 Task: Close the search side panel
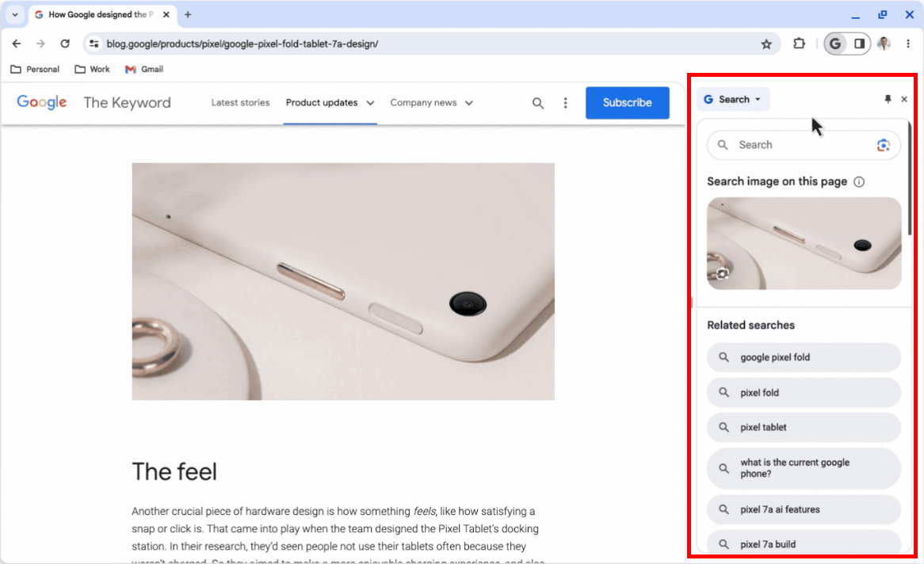[x=904, y=99]
